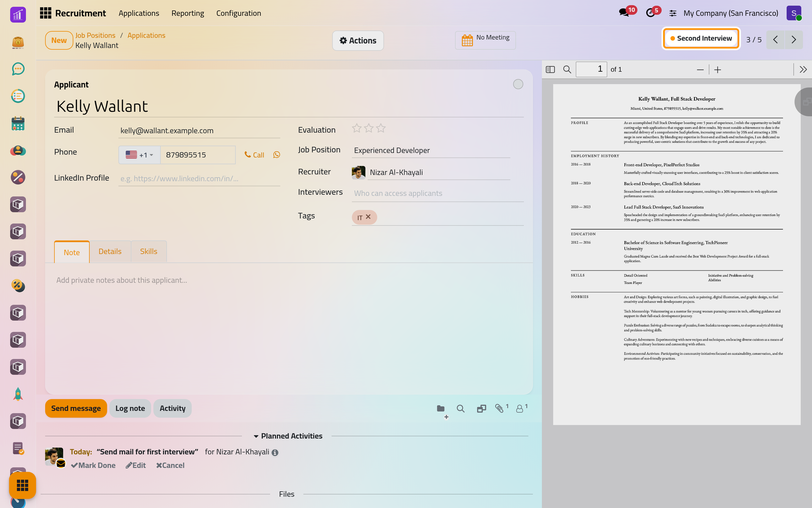Toggle the PDF viewer sidebar icon
This screenshot has width=812, height=508.
tap(550, 69)
